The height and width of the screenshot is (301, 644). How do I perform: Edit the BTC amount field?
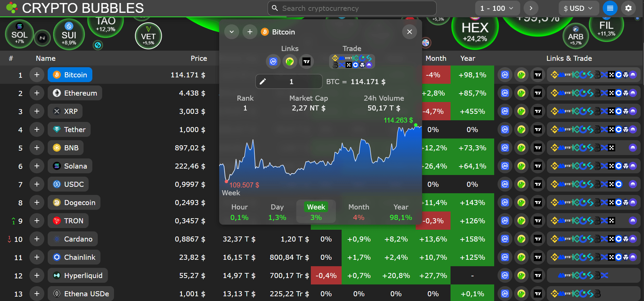point(289,81)
